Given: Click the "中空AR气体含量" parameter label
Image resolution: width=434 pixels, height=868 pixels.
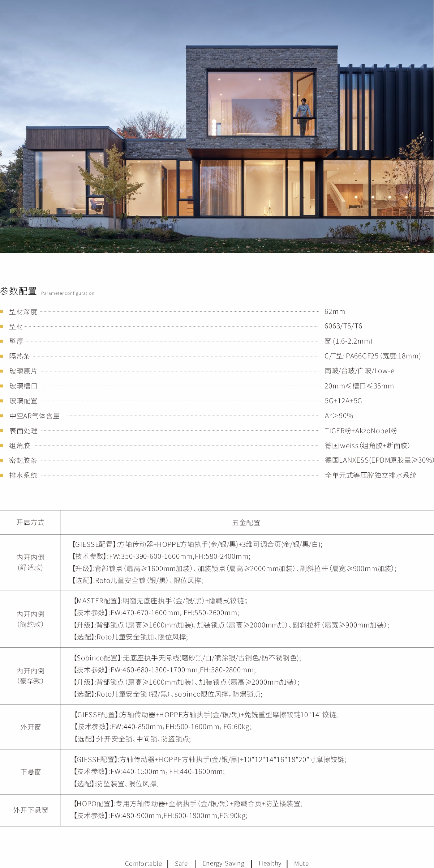Looking at the screenshot, I should click(x=35, y=416).
